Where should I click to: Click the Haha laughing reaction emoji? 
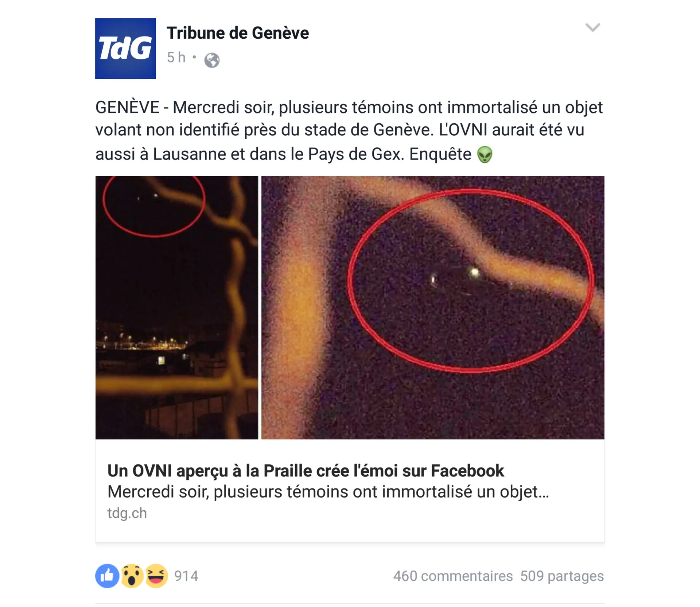[156, 576]
